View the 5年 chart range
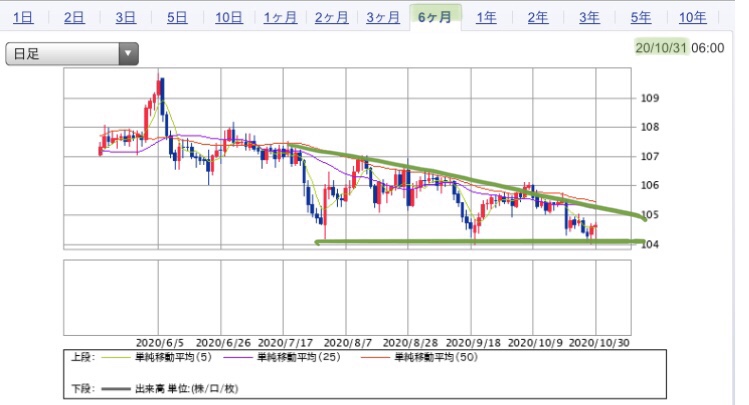 [x=641, y=18]
